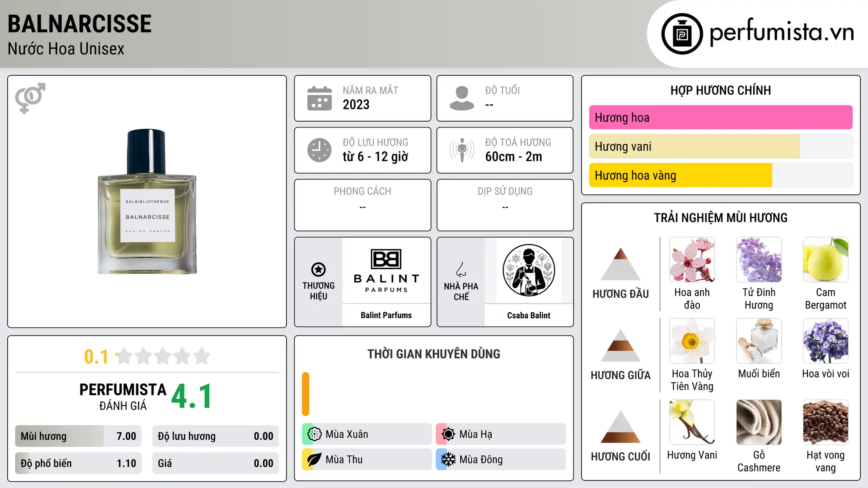Click the Hương vani accord bar
This screenshot has width=868, height=488.
tap(721, 147)
